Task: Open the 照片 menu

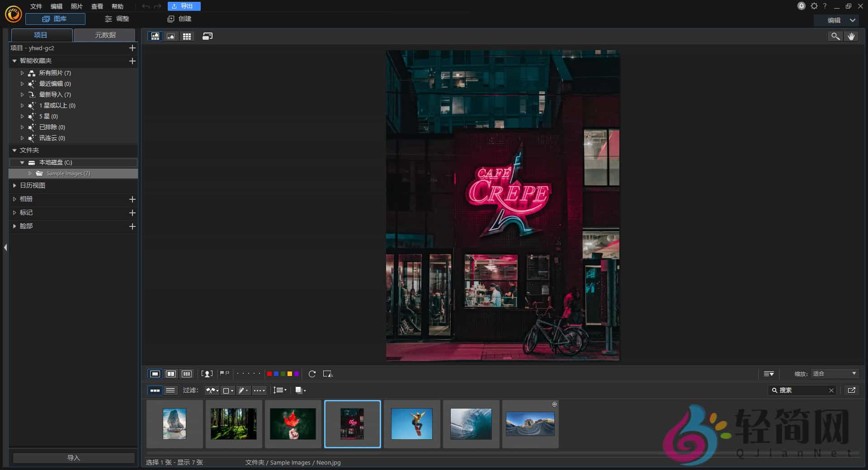Action: point(76,6)
